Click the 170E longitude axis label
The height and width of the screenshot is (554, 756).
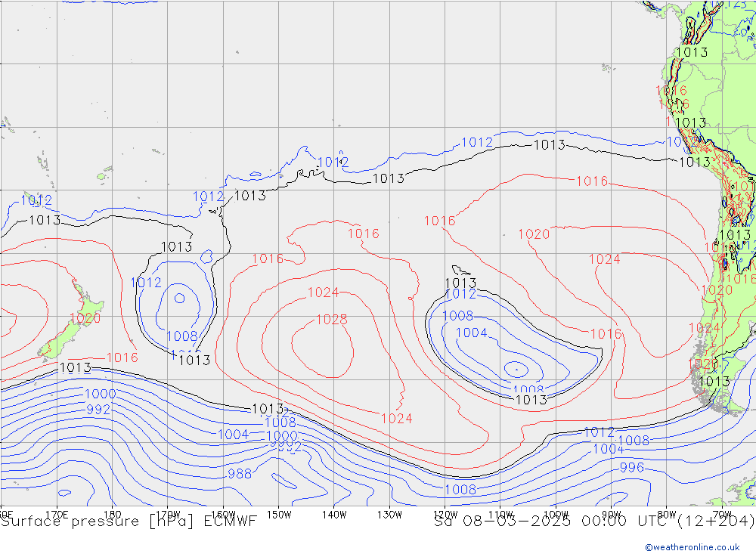tap(57, 515)
